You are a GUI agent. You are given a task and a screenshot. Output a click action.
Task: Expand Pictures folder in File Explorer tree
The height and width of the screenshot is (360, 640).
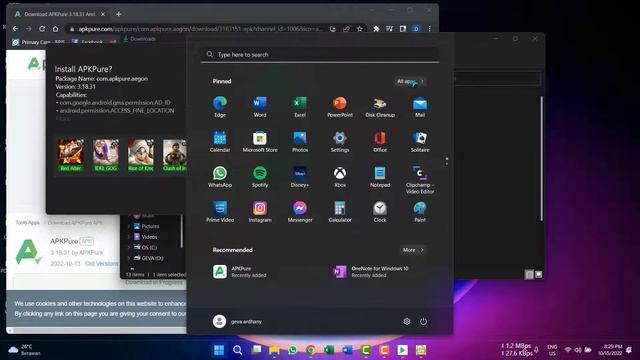click(x=129, y=226)
